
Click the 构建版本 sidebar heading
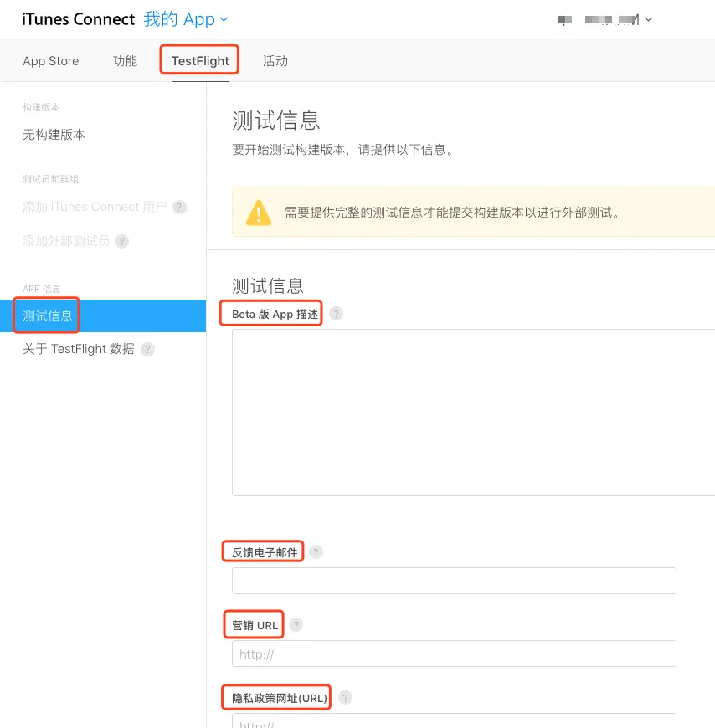point(41,107)
